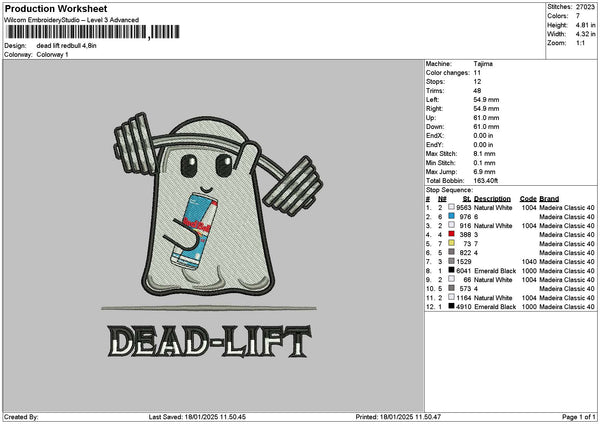Click the Max Jump value 6.9 mm
The width and height of the screenshot is (600, 424).
tap(484, 172)
